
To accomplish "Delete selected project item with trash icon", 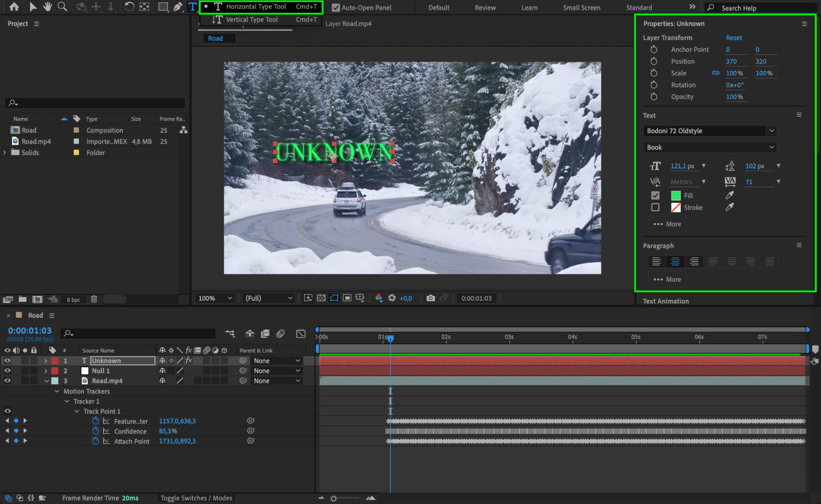I will pos(94,299).
